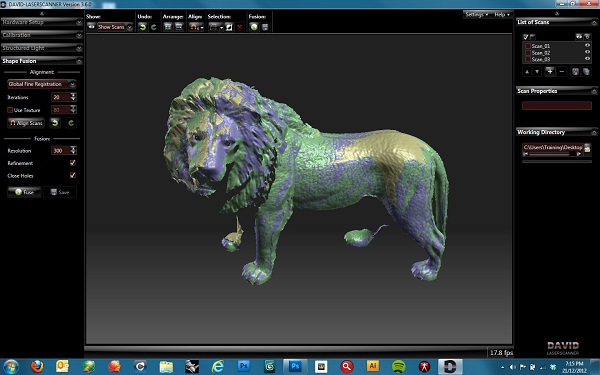Screen dimensions: 600x375
Task: Hide Scan_02 with its eye icon
Action: point(587,52)
